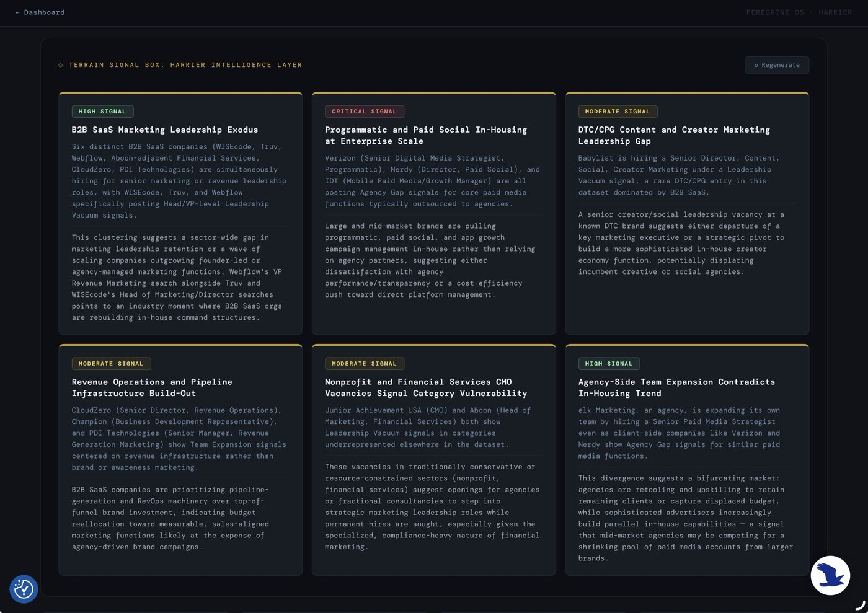Viewport: 868px width, 613px height.
Task: Open the clock checkmark widget icon
Action: pos(24,589)
